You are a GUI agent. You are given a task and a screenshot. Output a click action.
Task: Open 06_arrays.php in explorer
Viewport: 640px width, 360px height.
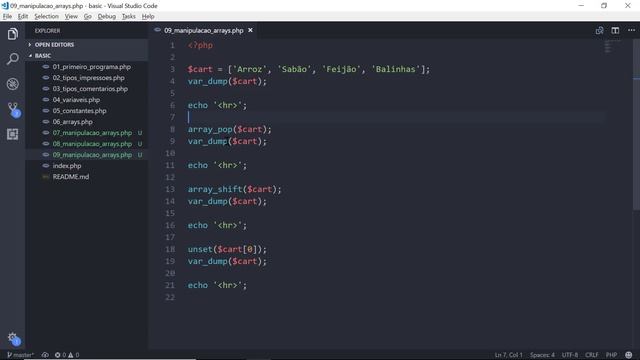point(87,122)
